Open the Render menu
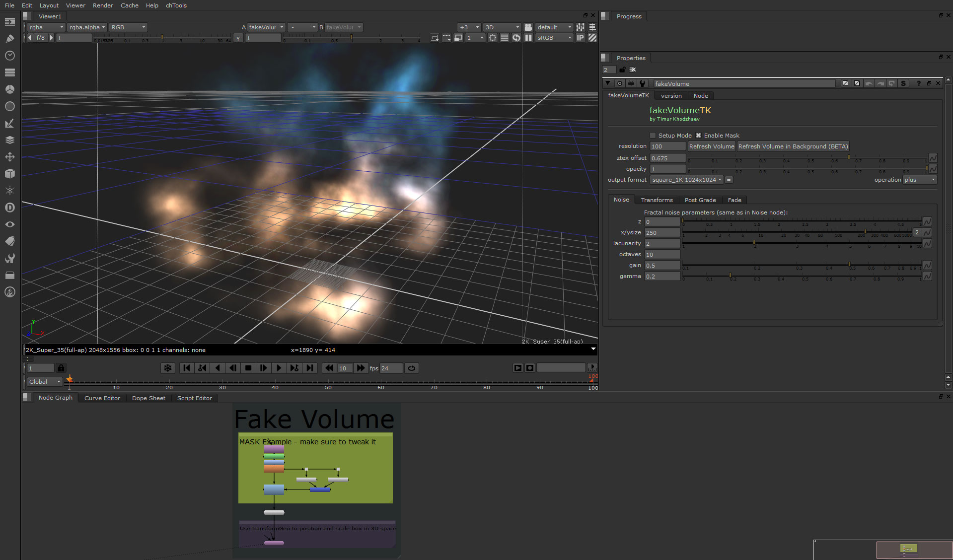 point(103,5)
